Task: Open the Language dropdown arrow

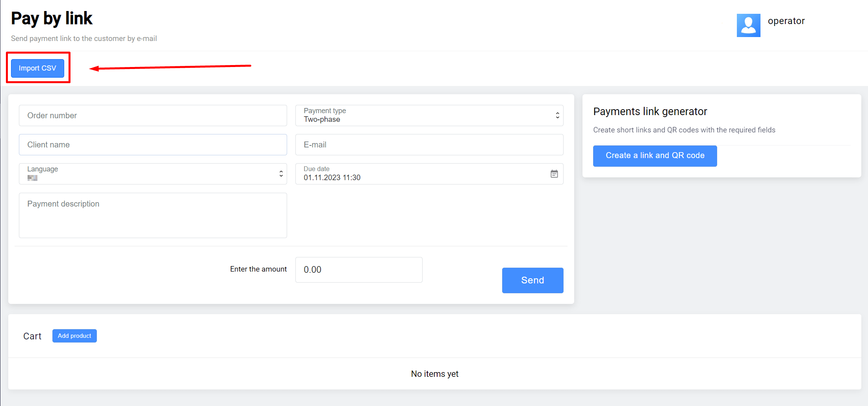Action: pos(281,174)
